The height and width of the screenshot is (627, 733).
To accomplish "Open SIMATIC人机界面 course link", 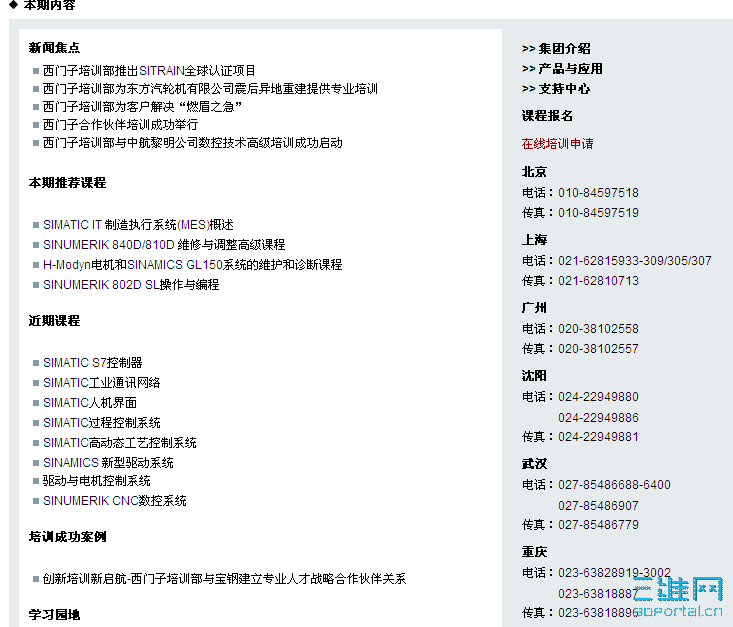I will (x=90, y=403).
